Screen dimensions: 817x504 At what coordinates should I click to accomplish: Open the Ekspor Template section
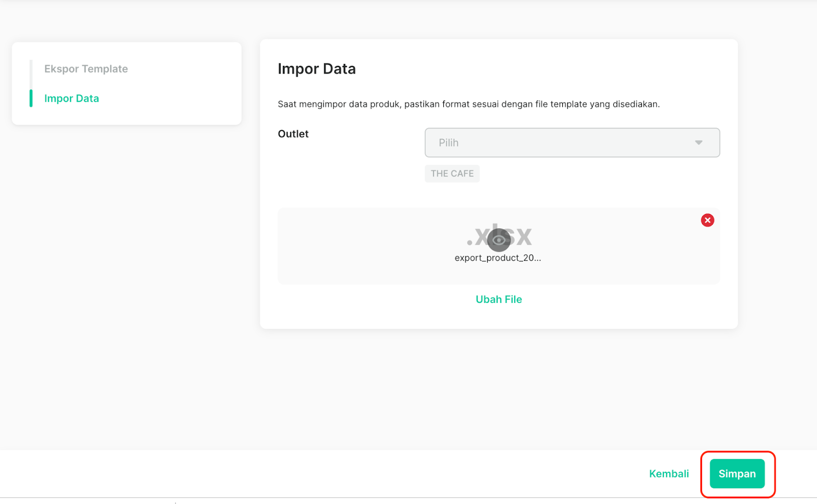(86, 69)
